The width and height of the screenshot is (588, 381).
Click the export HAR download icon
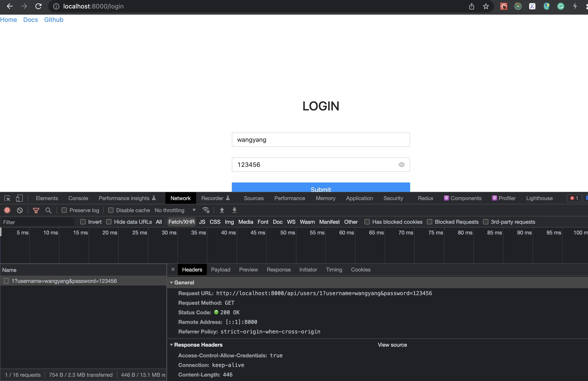234,210
